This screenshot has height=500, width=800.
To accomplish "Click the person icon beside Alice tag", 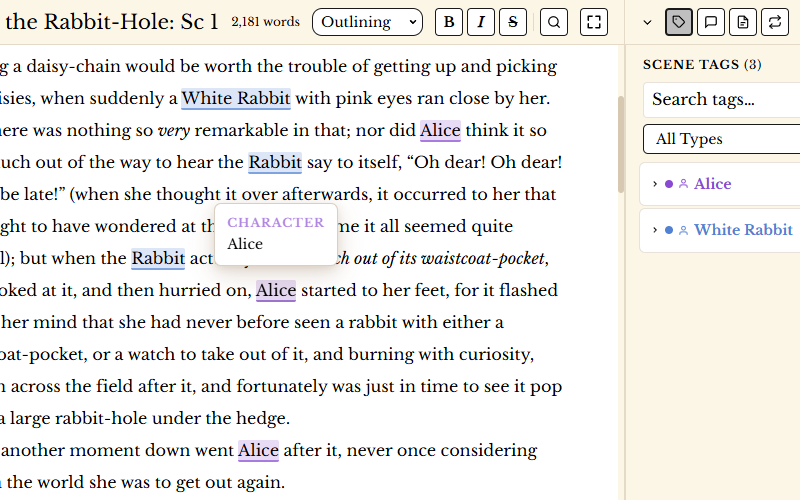I will tap(684, 184).
